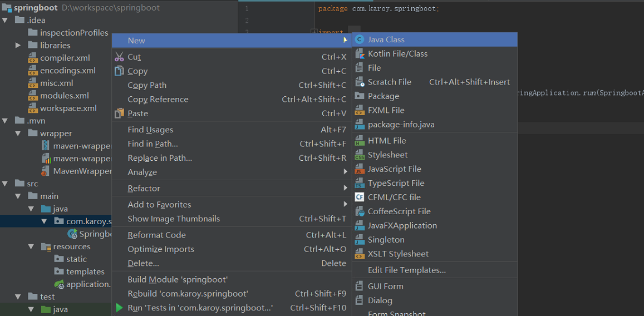This screenshot has width=644, height=316.
Task: Collapse the wrapper folder arrow
Action: point(18,134)
